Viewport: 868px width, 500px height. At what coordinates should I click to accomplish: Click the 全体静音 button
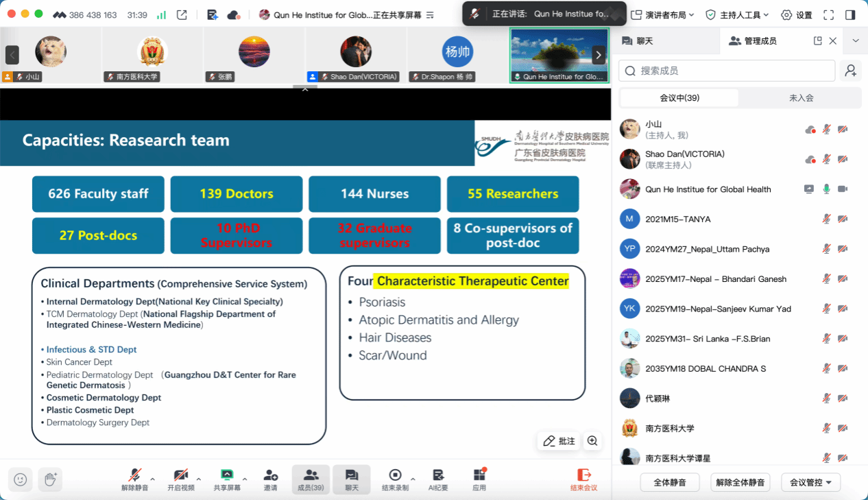coord(670,482)
